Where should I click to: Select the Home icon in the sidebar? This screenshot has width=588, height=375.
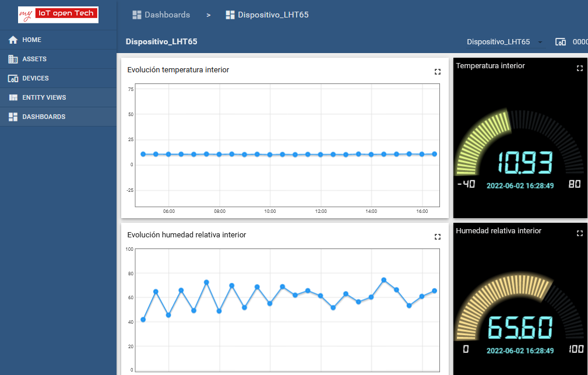13,40
